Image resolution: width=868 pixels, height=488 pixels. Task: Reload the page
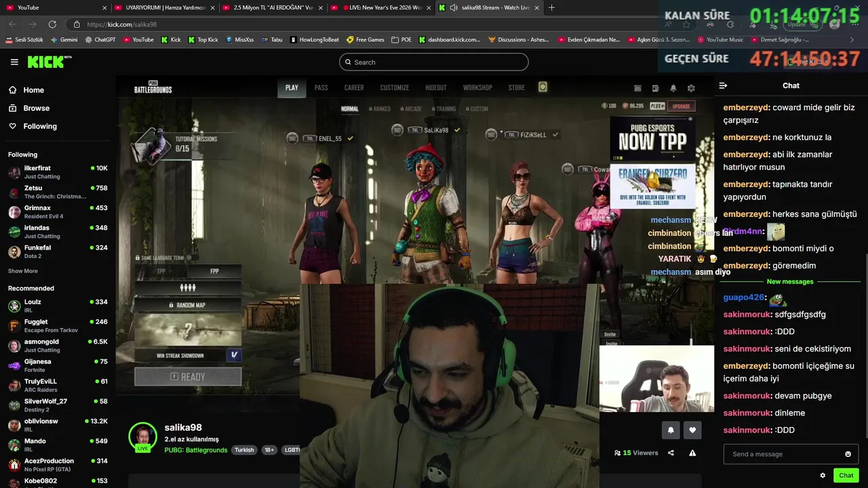coord(52,24)
